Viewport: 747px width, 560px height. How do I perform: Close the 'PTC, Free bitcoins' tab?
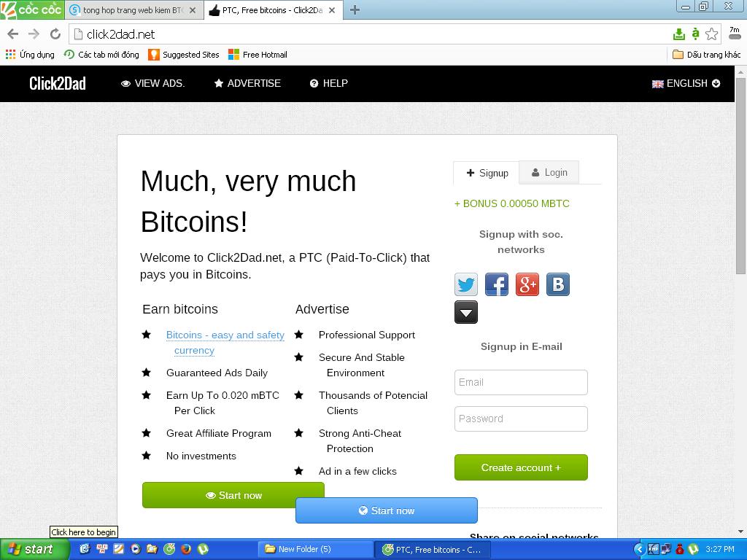pos(332,10)
